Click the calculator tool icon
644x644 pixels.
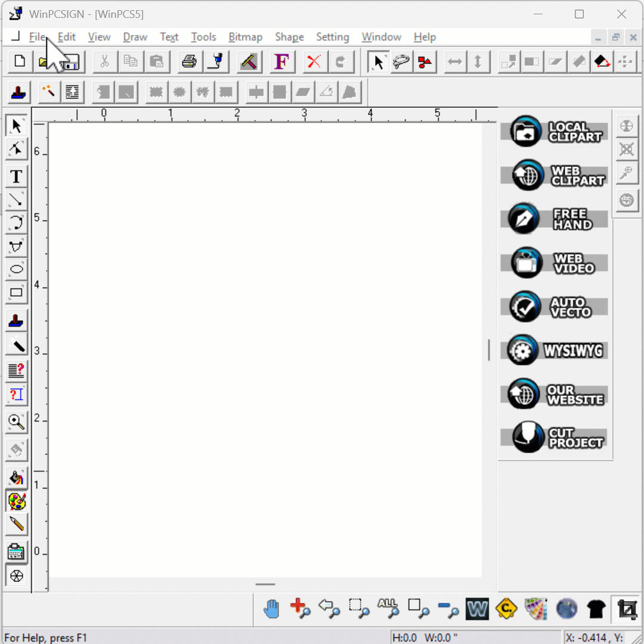[17, 552]
